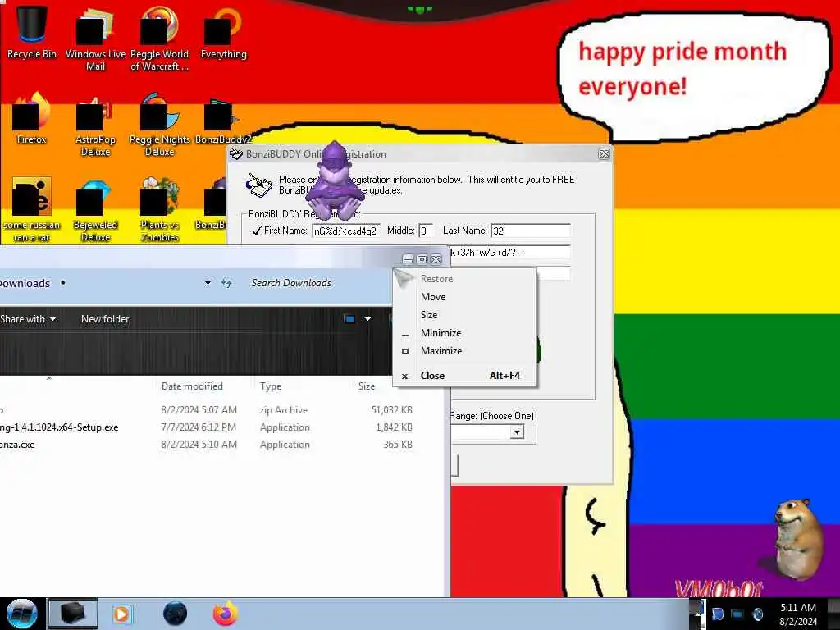This screenshot has height=630, width=840.
Task: Click the Downloads breadcrumb in address bar
Action: click(x=25, y=283)
